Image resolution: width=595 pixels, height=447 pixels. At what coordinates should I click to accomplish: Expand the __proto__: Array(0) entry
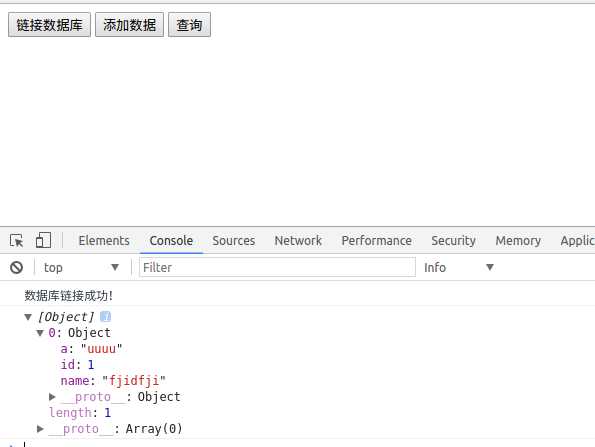coord(40,429)
